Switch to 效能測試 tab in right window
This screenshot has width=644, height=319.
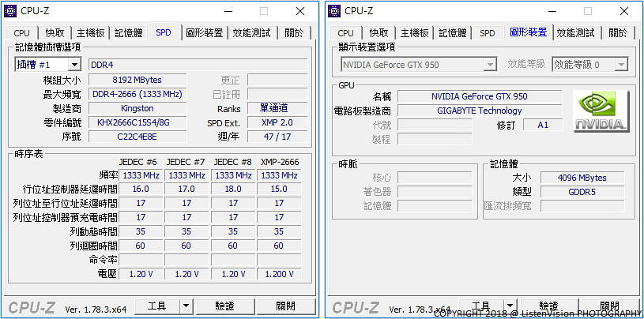click(x=576, y=33)
